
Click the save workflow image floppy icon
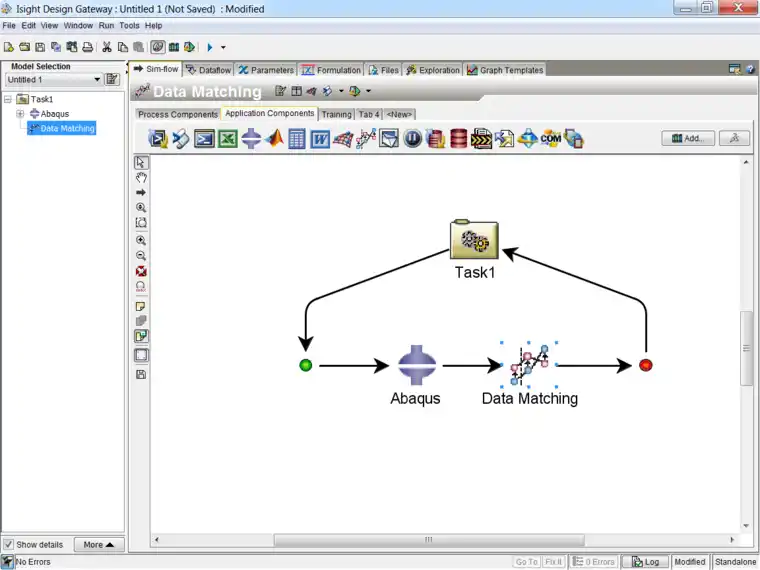click(141, 374)
